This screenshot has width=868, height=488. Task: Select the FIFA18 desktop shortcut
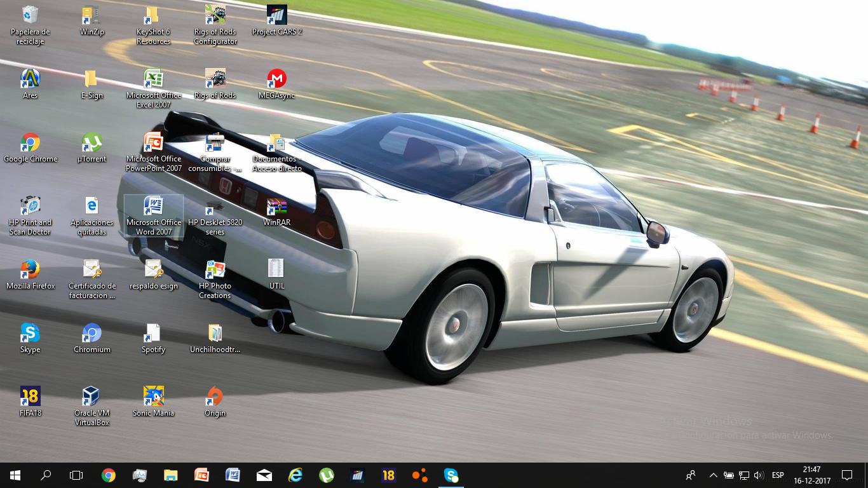point(30,401)
